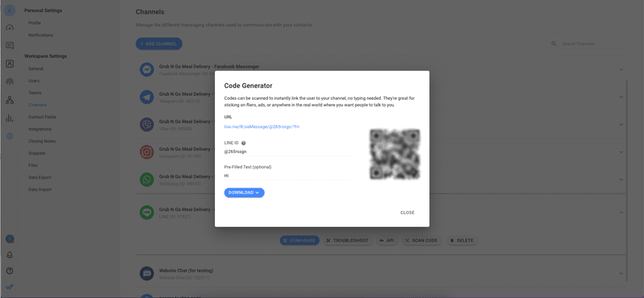Expand the Viber channel row chevron
Image resolution: width=644 pixels, height=298 pixels.
[621, 125]
